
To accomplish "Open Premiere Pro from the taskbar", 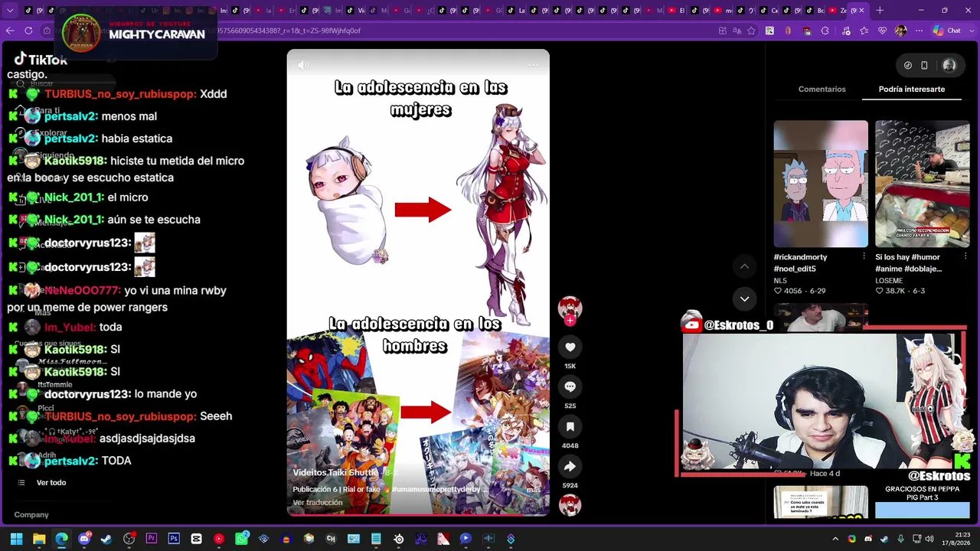I will [152, 539].
